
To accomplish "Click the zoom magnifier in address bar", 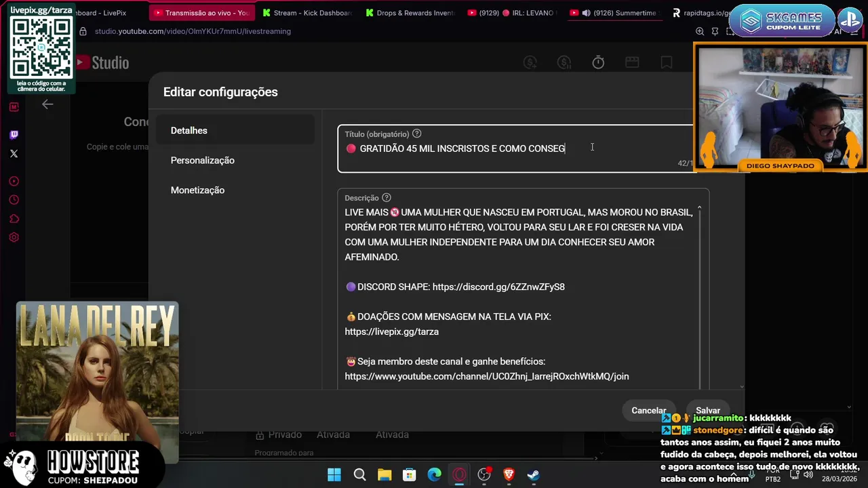I will coord(700,31).
